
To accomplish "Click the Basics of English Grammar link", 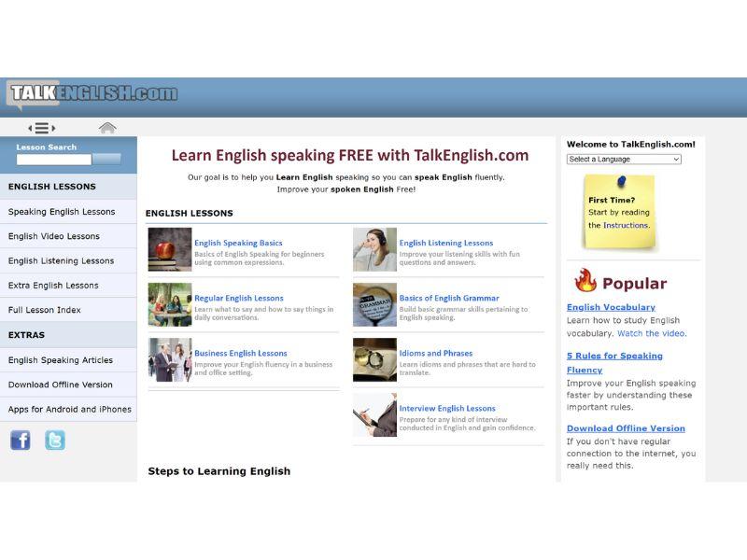I will [449, 298].
